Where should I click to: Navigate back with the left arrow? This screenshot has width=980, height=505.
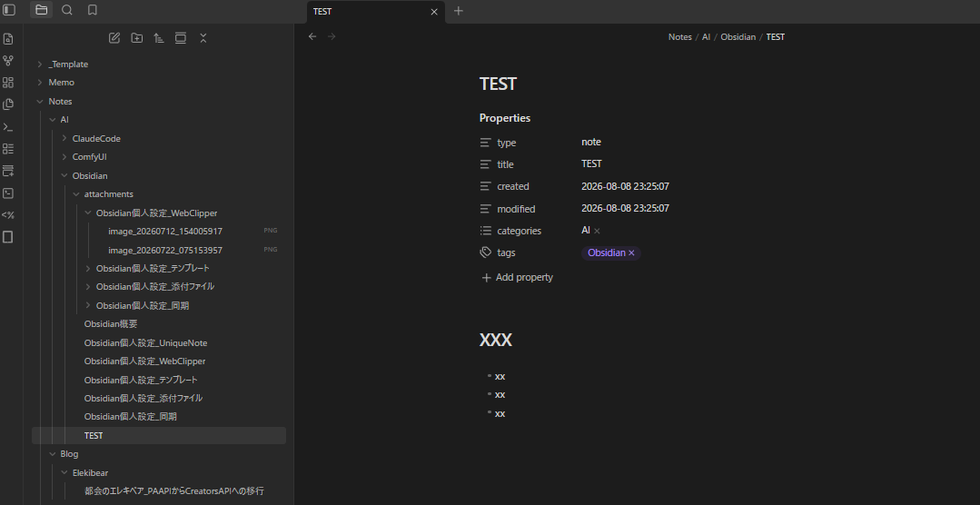(312, 37)
